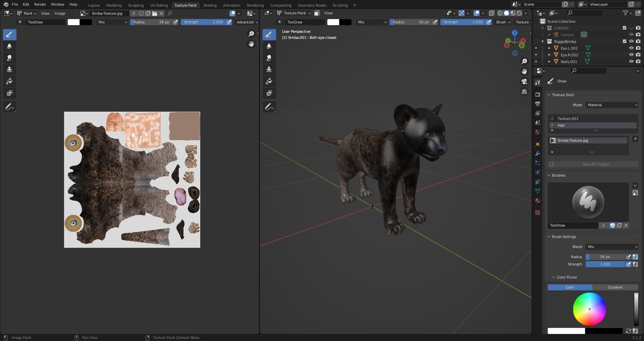Viewport: 644px width, 341px height.
Task: Uncheck the RiggedSimba collection checkbox
Action: pyautogui.click(x=624, y=42)
